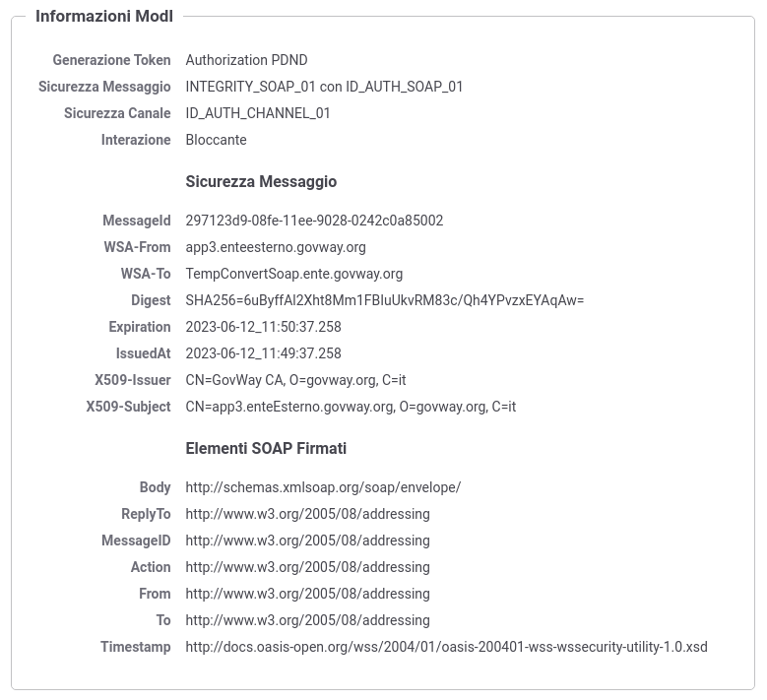Viewport: 767px width, 700px height.
Task: Open the Timestamp oasis wssecurity-utility xsd URL
Action: pyautogui.click(x=446, y=647)
